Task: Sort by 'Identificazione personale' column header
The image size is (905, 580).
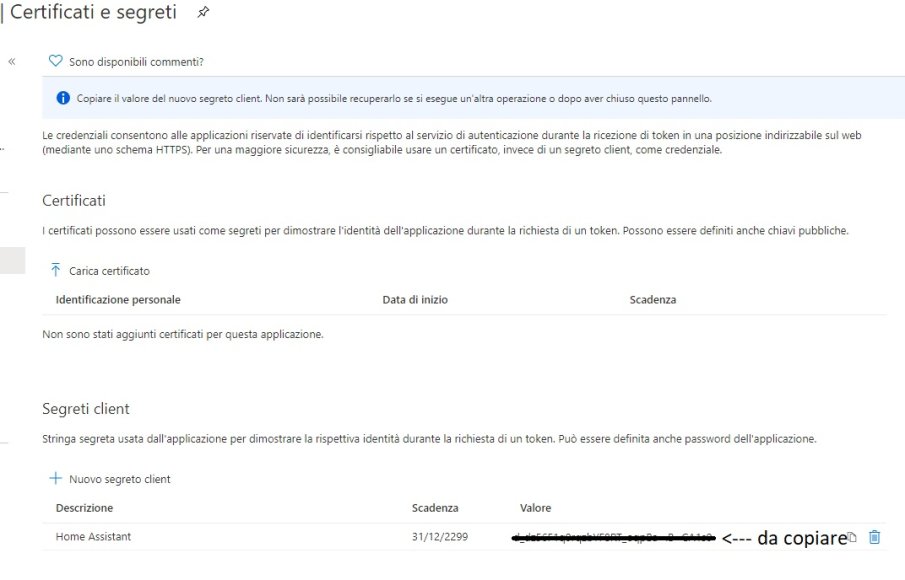Action: point(118,299)
